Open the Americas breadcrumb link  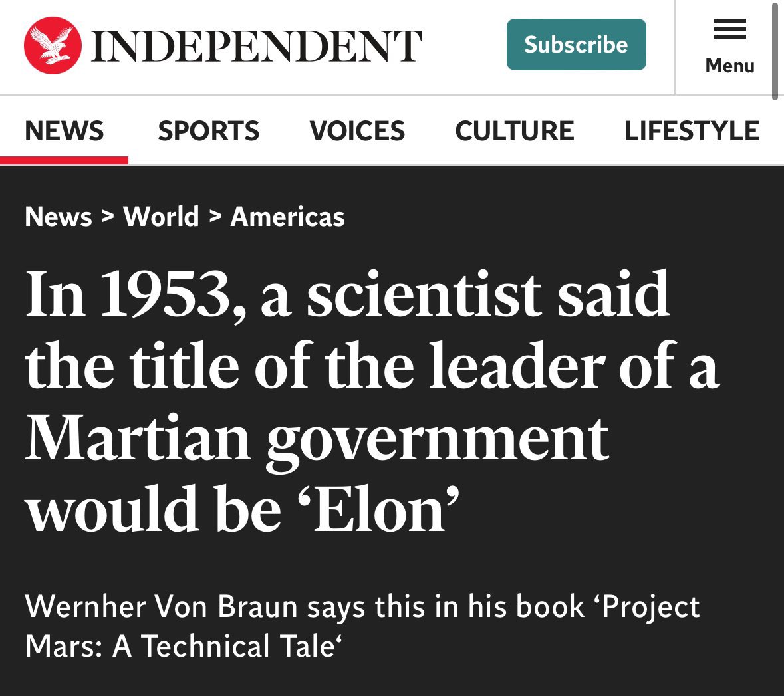(287, 217)
